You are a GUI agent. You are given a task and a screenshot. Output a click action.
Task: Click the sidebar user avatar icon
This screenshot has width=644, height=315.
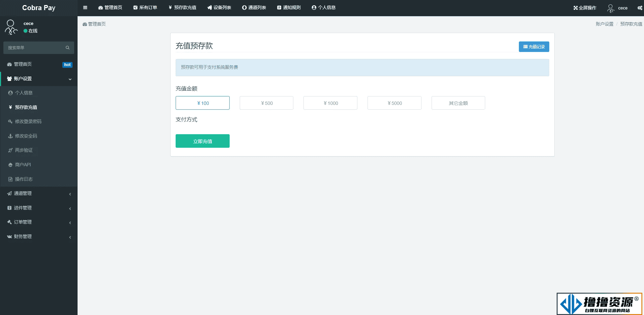coord(11,27)
